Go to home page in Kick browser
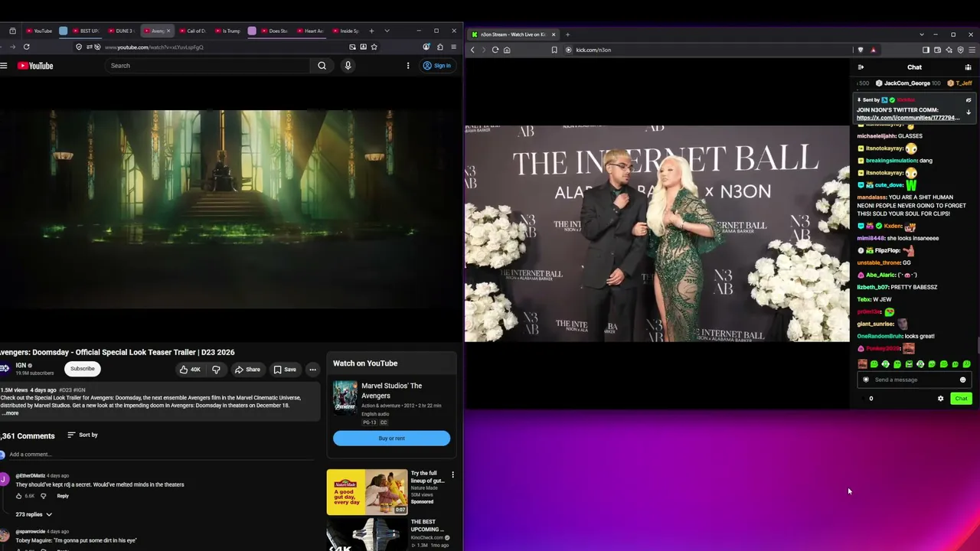This screenshot has height=551, width=980. point(507,50)
